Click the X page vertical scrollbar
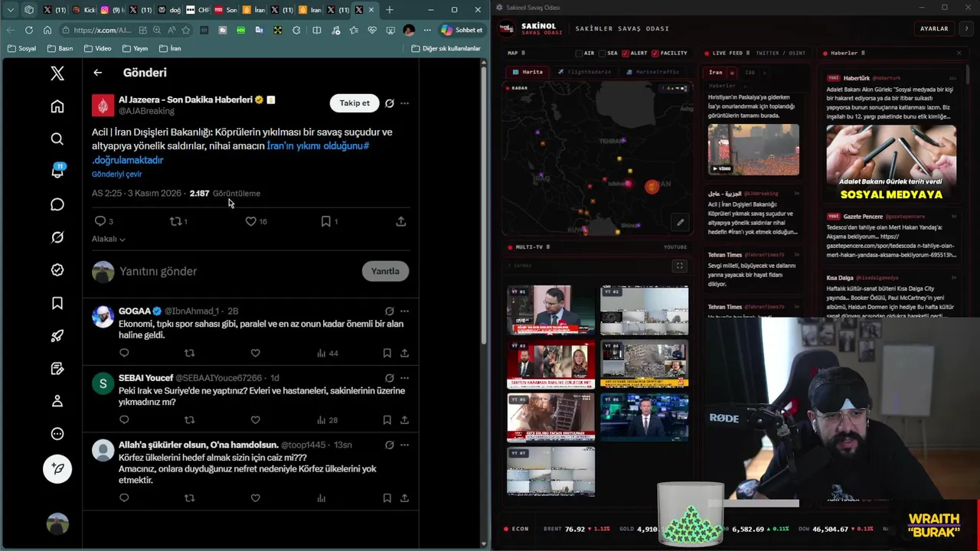980x551 pixels. pos(483,207)
